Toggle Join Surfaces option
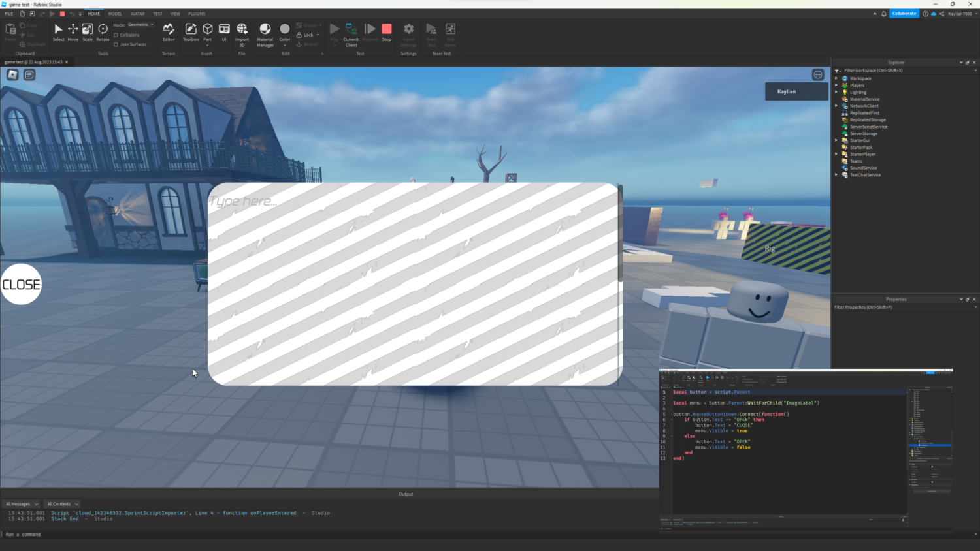The image size is (980, 551). pos(115,44)
